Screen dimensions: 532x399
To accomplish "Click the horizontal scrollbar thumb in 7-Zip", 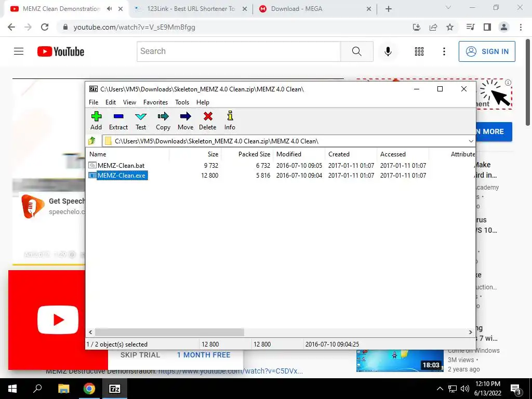I will [x=169, y=332].
